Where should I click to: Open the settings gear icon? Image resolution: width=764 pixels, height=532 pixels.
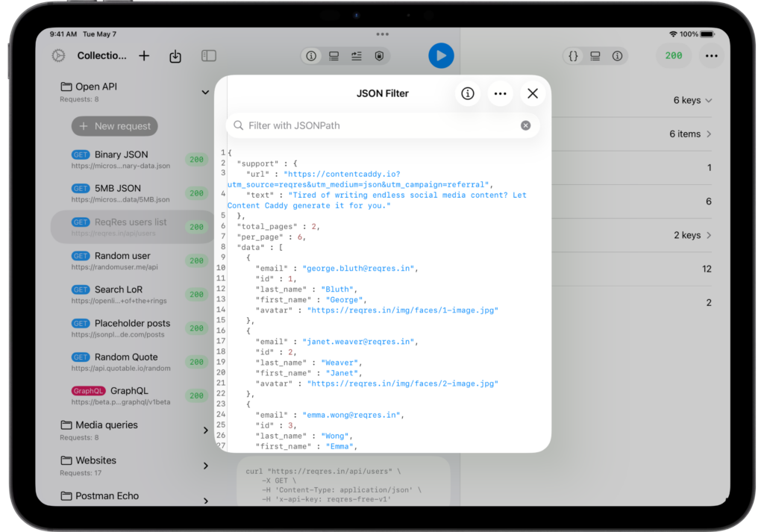tap(58, 56)
